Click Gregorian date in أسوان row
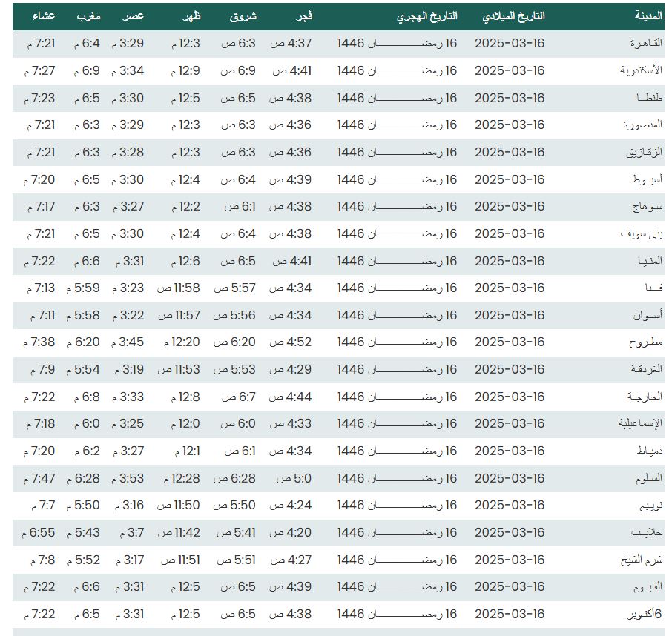 pos(510,316)
